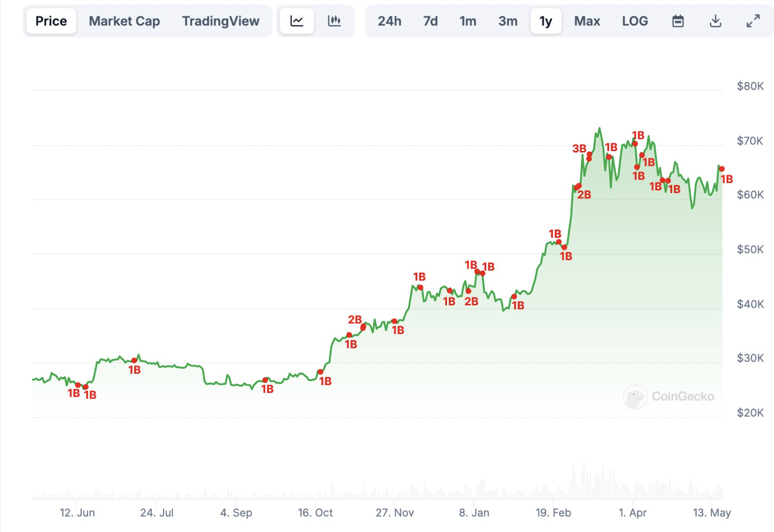Viewport: 774px width, 532px height.
Task: Select the Price tab
Action: 51,21
